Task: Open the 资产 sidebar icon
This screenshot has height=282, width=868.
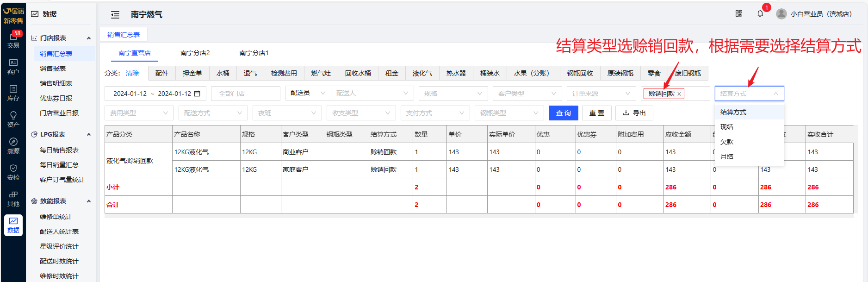Action: pos(13,119)
